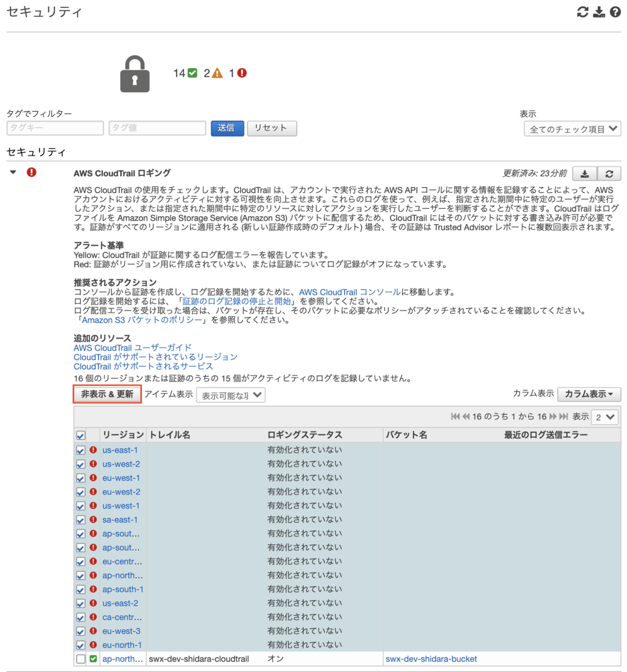
Task: Click the orange warning count icon
Action: 217,73
